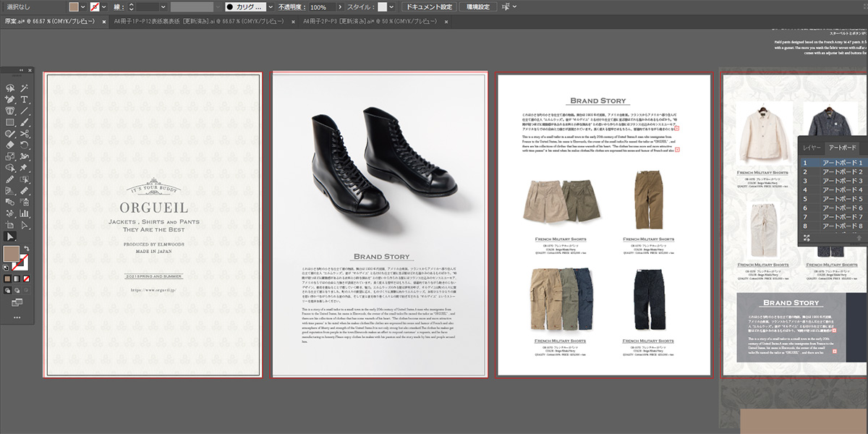Select the Rectangle tool
This screenshot has height=434, width=868.
pyautogui.click(x=10, y=123)
